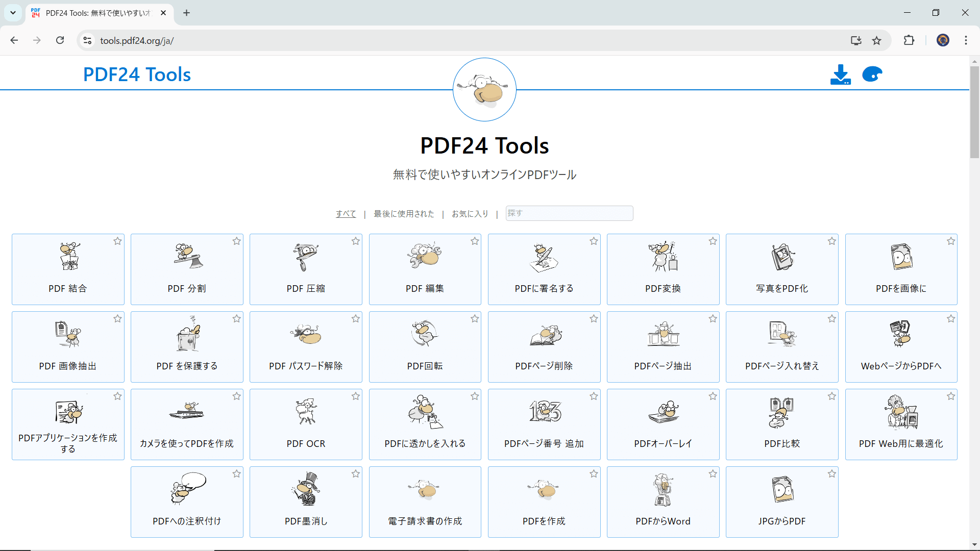The height and width of the screenshot is (551, 980).
Task: Close the PDF24 Tools browser tab
Action: point(163,13)
